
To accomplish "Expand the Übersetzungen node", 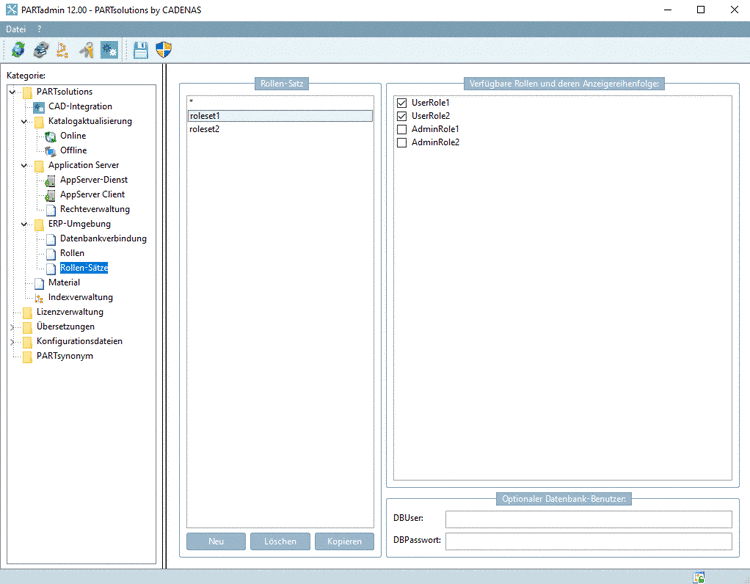I will 13,327.
